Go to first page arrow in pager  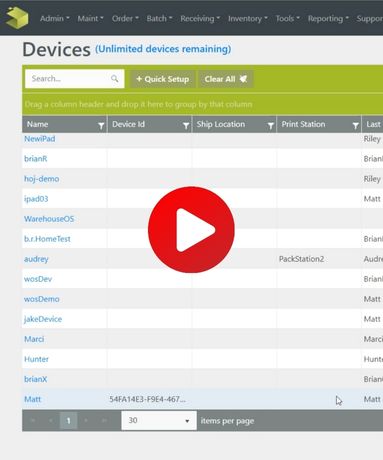click(33, 421)
